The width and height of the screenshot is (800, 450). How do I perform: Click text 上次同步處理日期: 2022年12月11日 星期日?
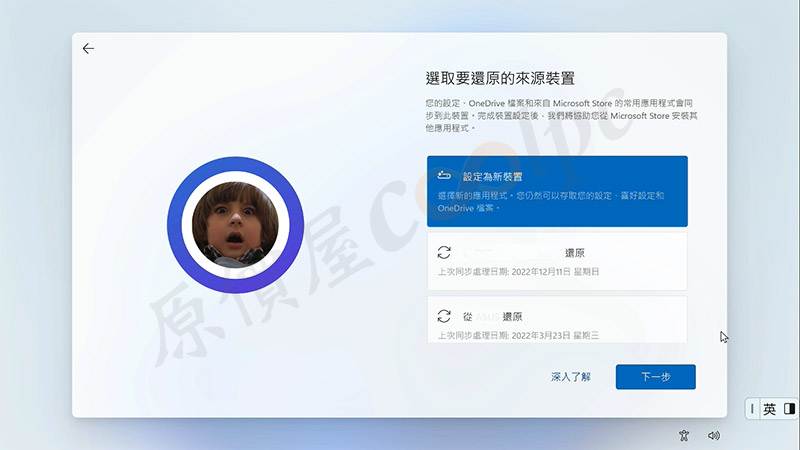[518, 272]
